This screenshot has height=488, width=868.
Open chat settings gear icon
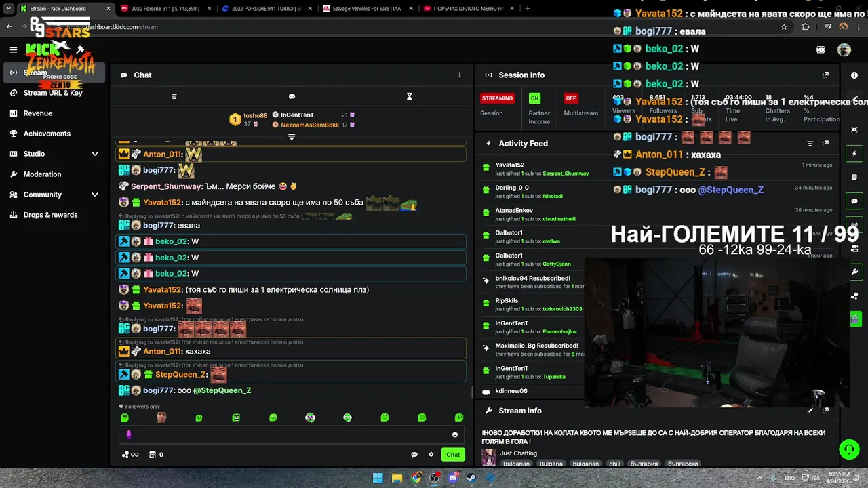click(431, 455)
